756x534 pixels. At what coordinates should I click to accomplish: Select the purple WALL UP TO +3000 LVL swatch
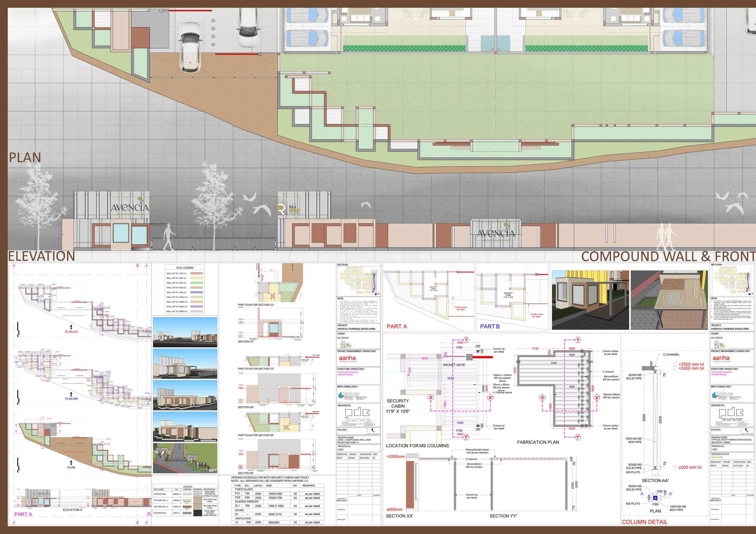(x=197, y=306)
